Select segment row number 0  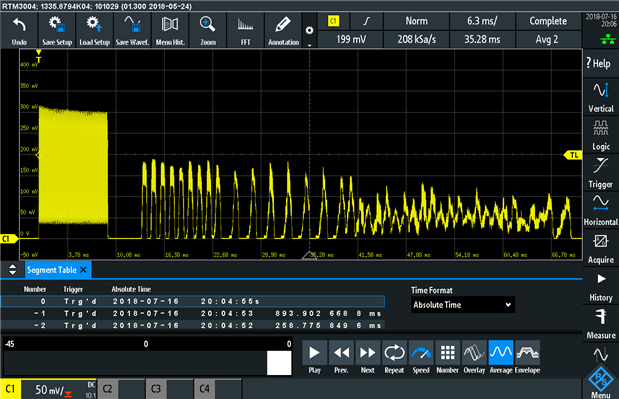(193, 302)
